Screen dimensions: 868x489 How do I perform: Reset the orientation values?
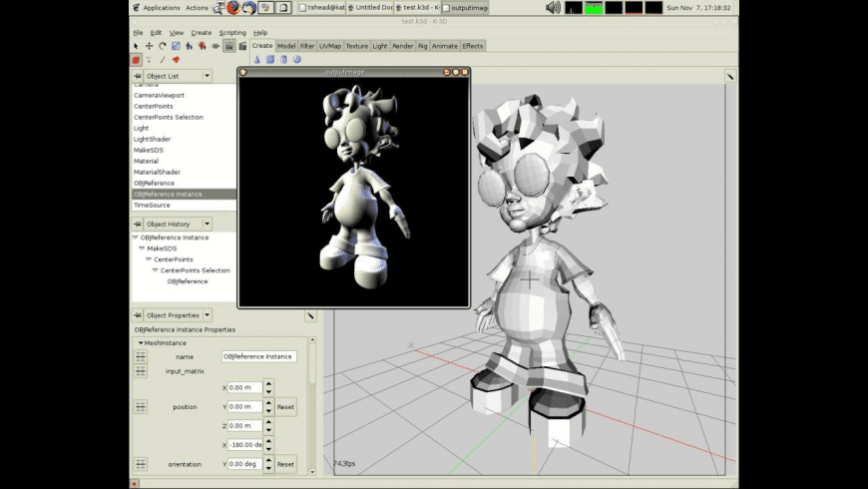coord(285,464)
